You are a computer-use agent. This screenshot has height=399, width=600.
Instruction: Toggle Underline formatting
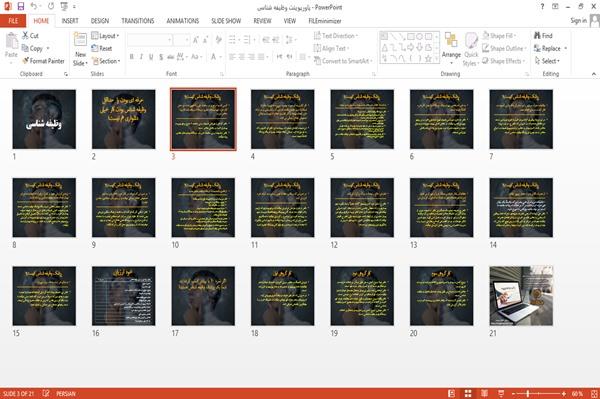(x=151, y=57)
